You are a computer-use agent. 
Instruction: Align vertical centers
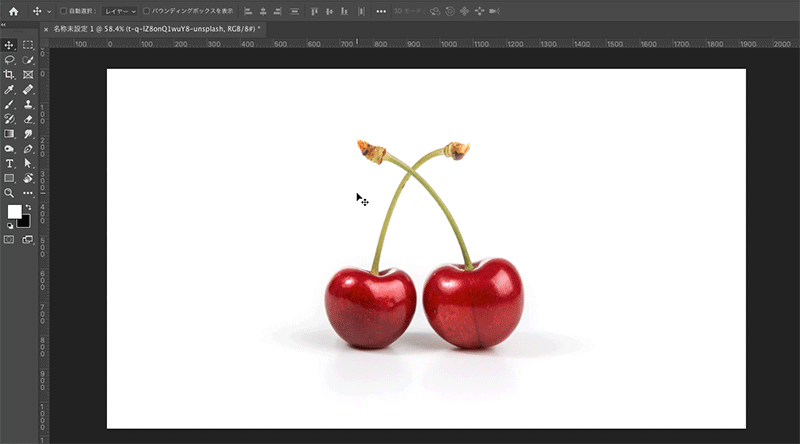point(330,11)
